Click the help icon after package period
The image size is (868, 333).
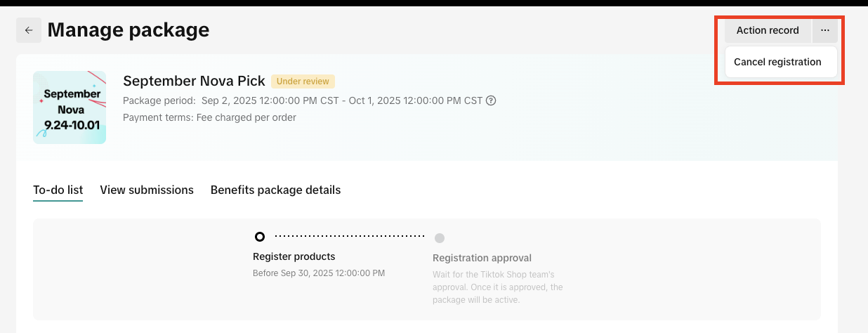[492, 100]
